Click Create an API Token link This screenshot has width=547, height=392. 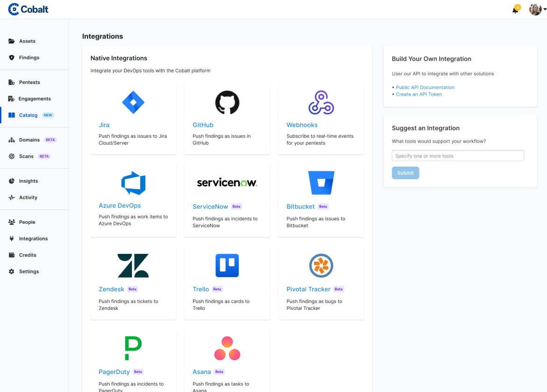click(x=419, y=94)
